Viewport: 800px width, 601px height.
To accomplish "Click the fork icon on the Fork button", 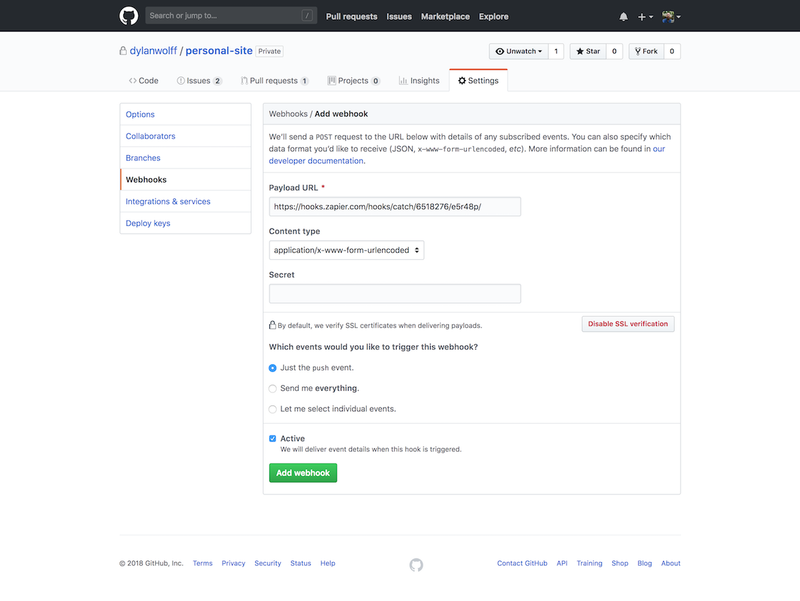I will (x=638, y=51).
